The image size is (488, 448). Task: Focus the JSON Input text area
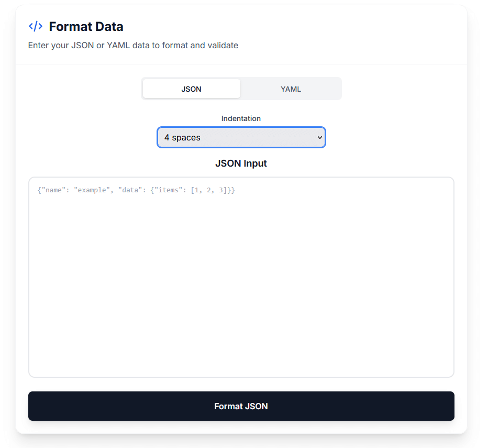[x=241, y=277]
